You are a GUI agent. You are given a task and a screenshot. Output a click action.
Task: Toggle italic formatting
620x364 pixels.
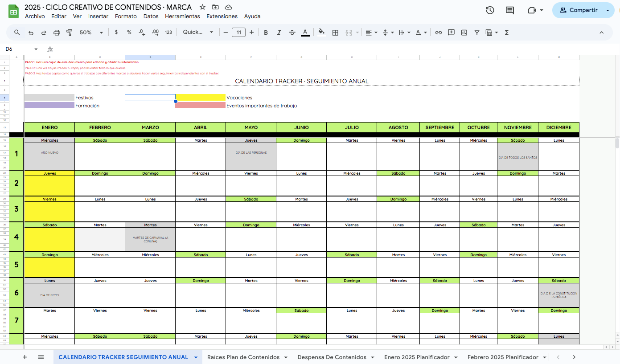[x=279, y=33]
